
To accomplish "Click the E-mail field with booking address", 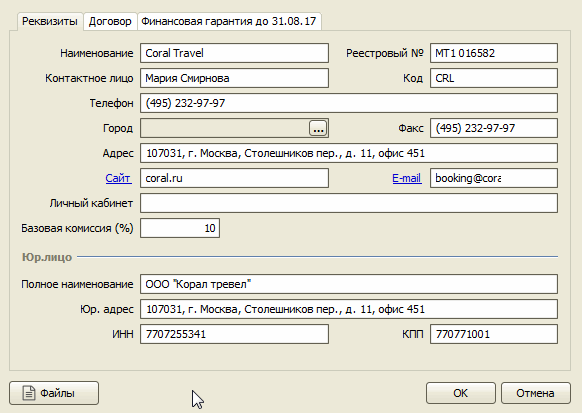I will [494, 178].
